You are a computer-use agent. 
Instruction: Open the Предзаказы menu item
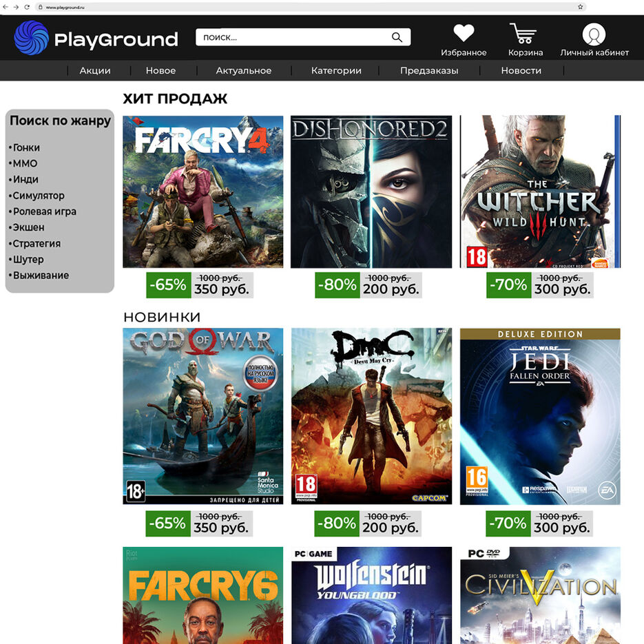[429, 71]
